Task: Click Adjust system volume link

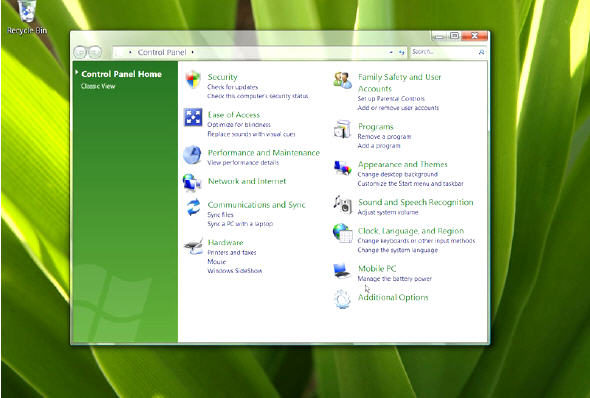Action: (x=388, y=213)
